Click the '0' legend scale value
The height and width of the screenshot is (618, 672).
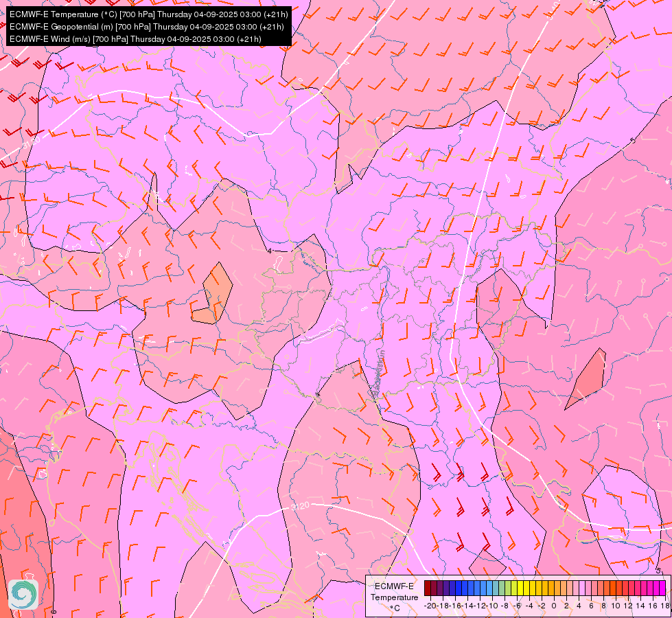pyautogui.click(x=554, y=606)
